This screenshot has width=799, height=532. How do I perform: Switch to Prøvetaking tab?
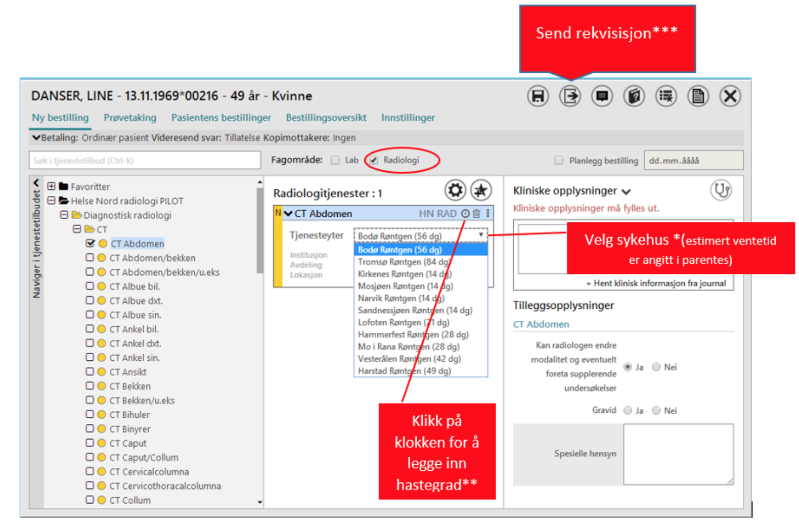(x=130, y=118)
